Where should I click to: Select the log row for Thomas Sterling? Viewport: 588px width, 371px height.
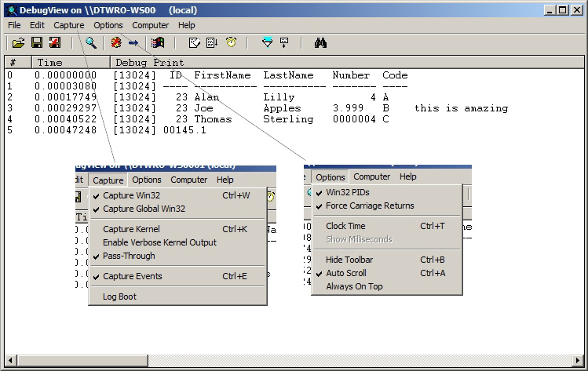294,119
